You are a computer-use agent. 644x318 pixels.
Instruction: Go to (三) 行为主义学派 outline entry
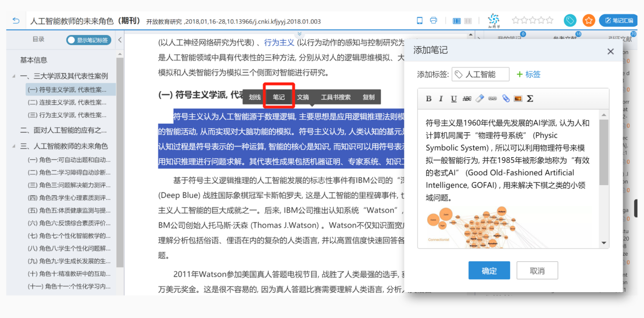(67, 115)
